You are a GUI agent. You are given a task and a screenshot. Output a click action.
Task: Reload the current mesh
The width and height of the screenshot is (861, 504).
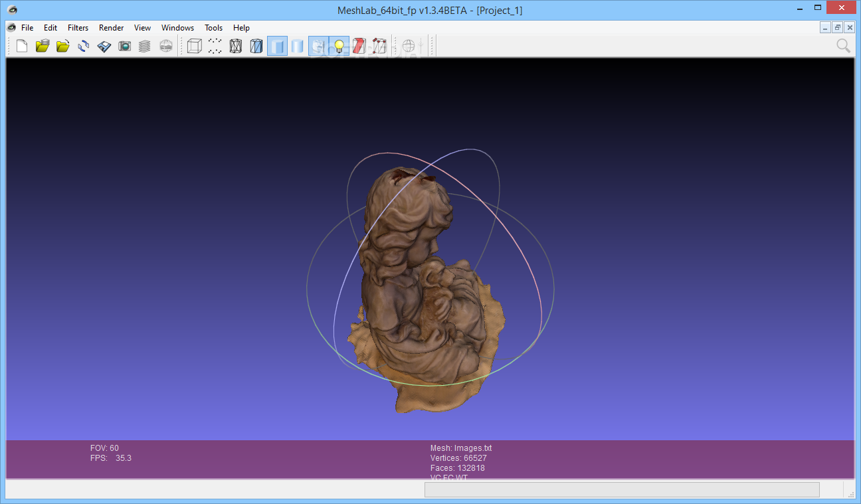click(x=84, y=46)
